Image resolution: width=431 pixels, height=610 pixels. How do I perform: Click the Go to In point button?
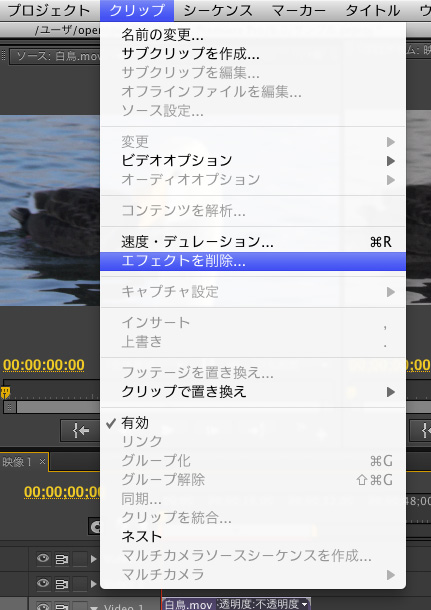(81, 431)
